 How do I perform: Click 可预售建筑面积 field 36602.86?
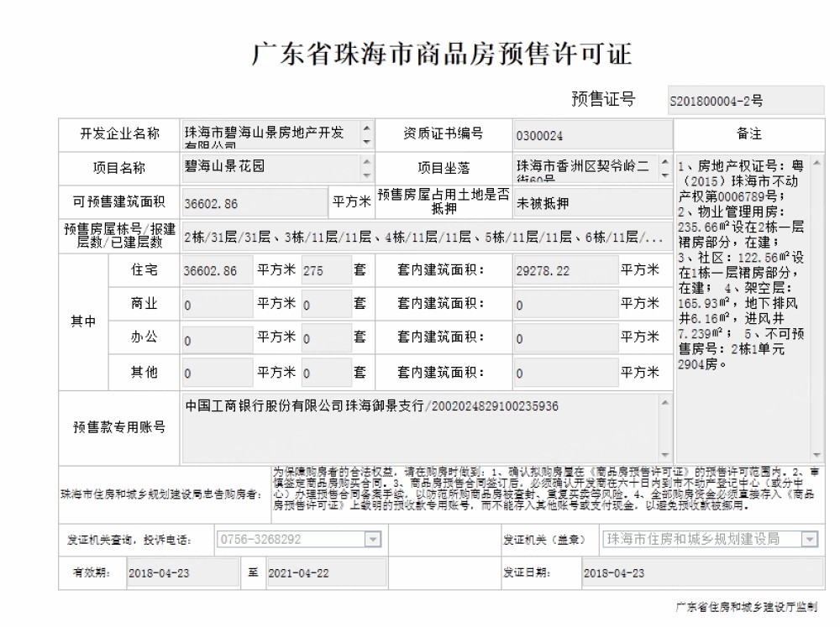pyautogui.click(x=255, y=203)
